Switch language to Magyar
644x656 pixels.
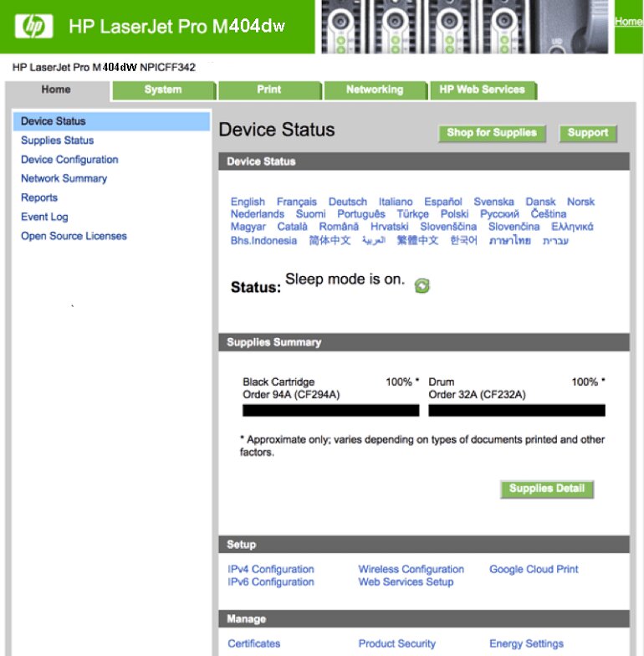point(248,227)
